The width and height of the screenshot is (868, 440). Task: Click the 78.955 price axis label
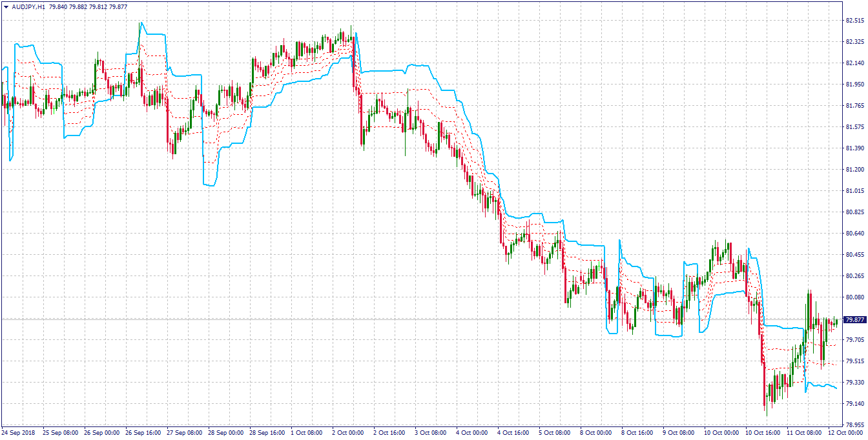pyautogui.click(x=855, y=425)
